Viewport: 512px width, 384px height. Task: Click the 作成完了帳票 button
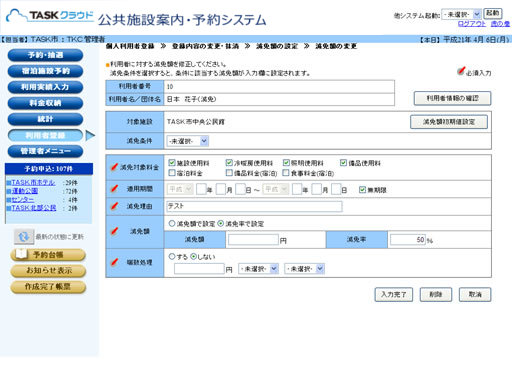pyautogui.click(x=48, y=287)
